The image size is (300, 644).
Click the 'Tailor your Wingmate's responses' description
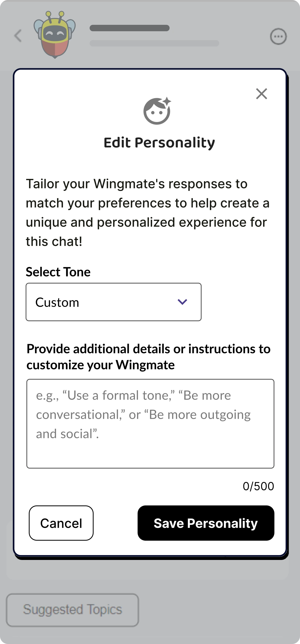(x=148, y=212)
